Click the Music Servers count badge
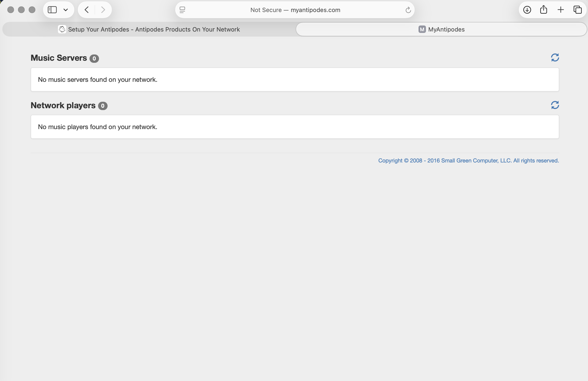The image size is (588, 381). [x=94, y=59]
